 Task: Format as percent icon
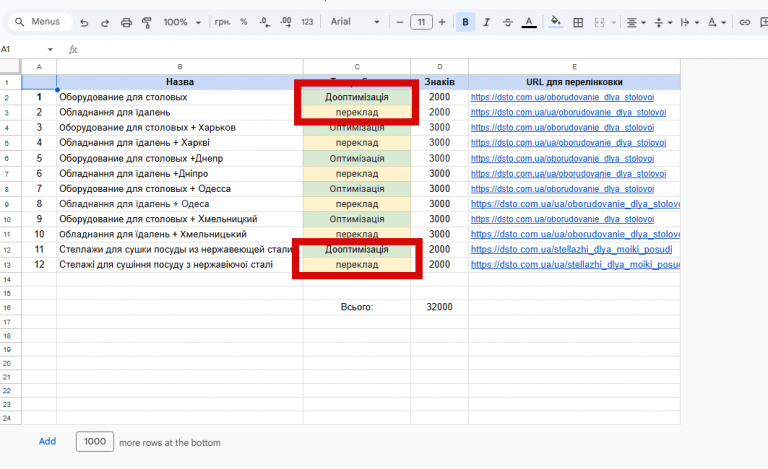coord(243,22)
